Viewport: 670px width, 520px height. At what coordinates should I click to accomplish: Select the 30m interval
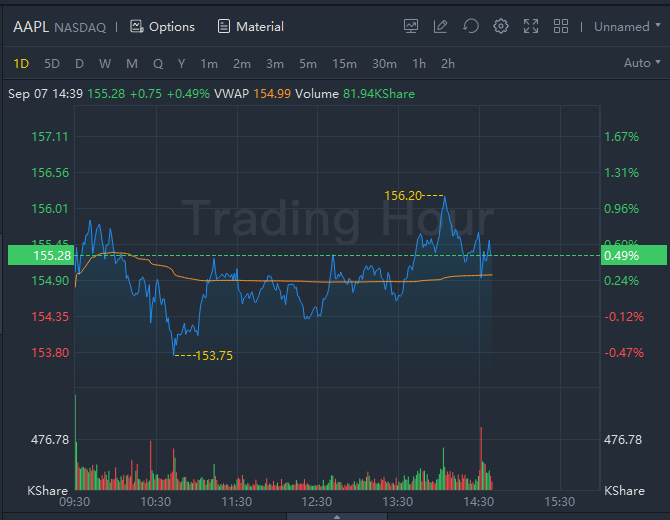point(384,63)
